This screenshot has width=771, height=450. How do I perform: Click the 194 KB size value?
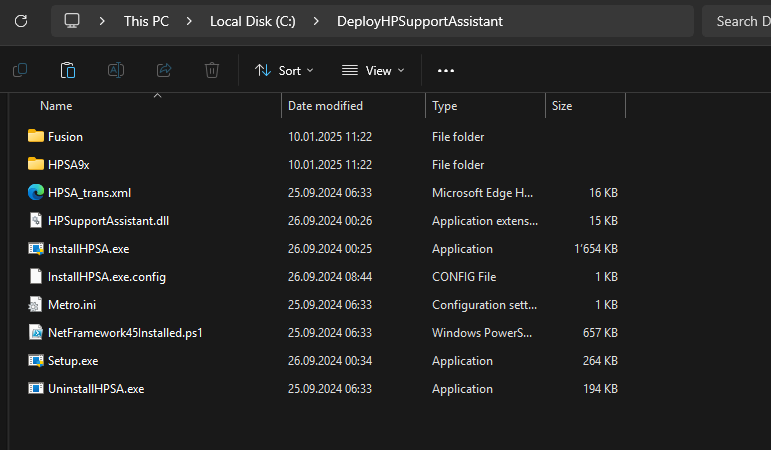[600, 389]
